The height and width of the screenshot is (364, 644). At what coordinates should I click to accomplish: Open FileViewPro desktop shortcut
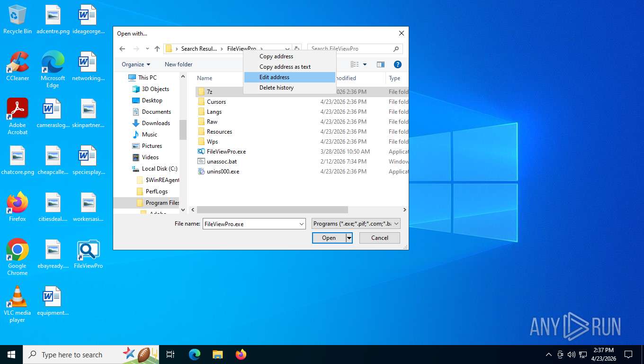(88, 255)
